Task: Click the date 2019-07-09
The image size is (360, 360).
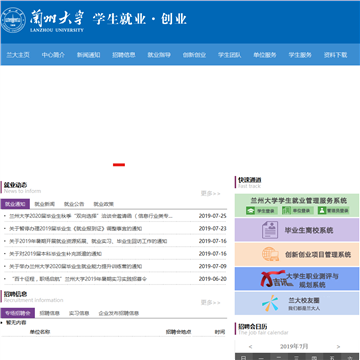Action: 213,266
